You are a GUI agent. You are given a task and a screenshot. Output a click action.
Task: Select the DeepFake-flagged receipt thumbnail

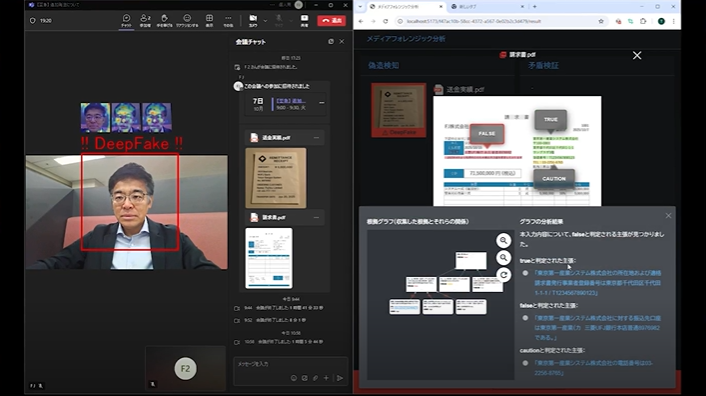tap(398, 110)
